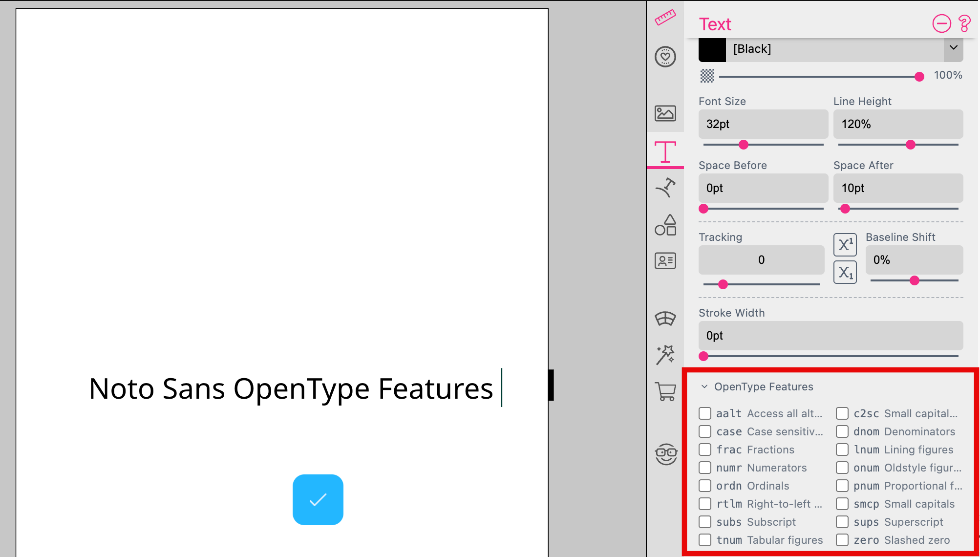Image resolution: width=980 pixels, height=557 pixels.
Task: Enable ordn Ordinals checkbox
Action: pyautogui.click(x=705, y=486)
